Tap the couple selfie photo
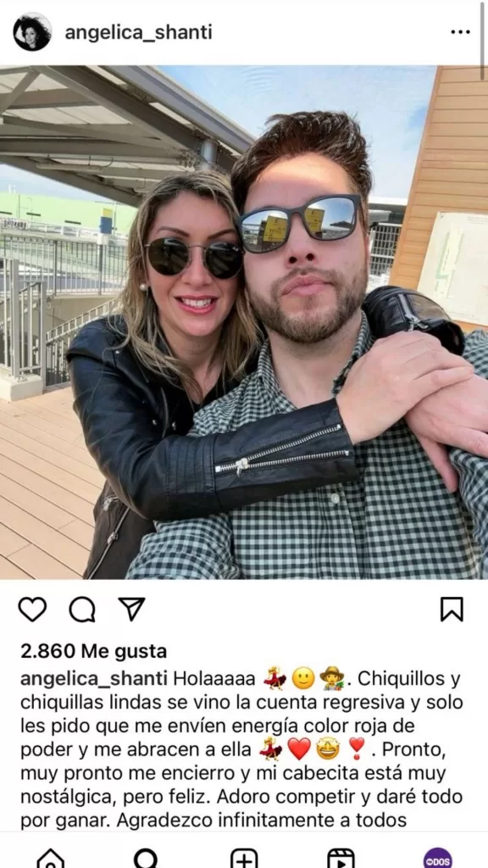Viewport: 488px width, 868px height. (x=244, y=322)
